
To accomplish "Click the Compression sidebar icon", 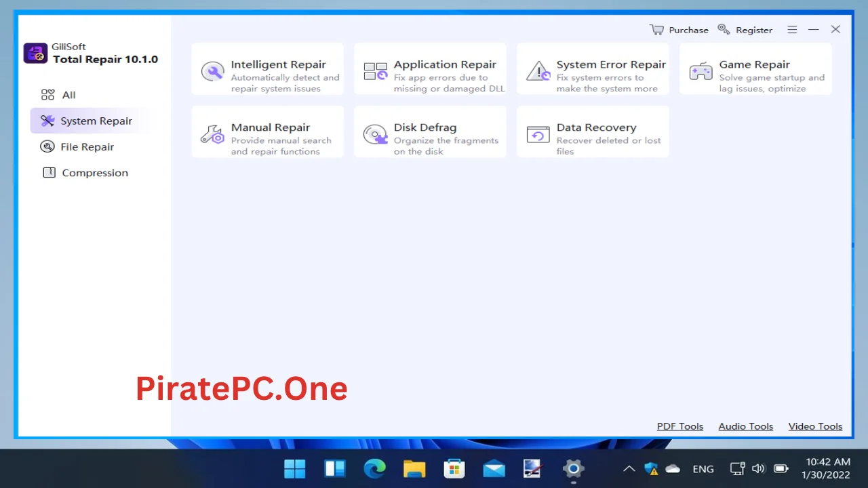I will (x=49, y=173).
